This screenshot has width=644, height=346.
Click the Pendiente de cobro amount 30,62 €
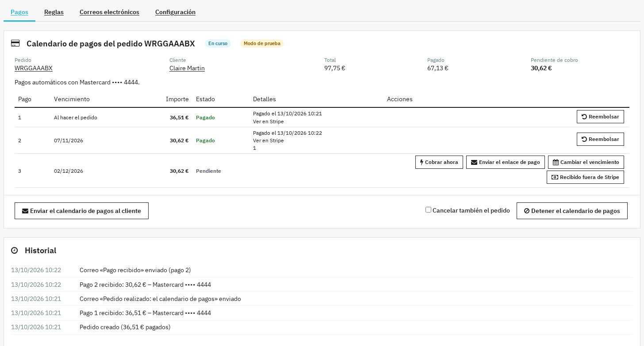click(x=541, y=68)
